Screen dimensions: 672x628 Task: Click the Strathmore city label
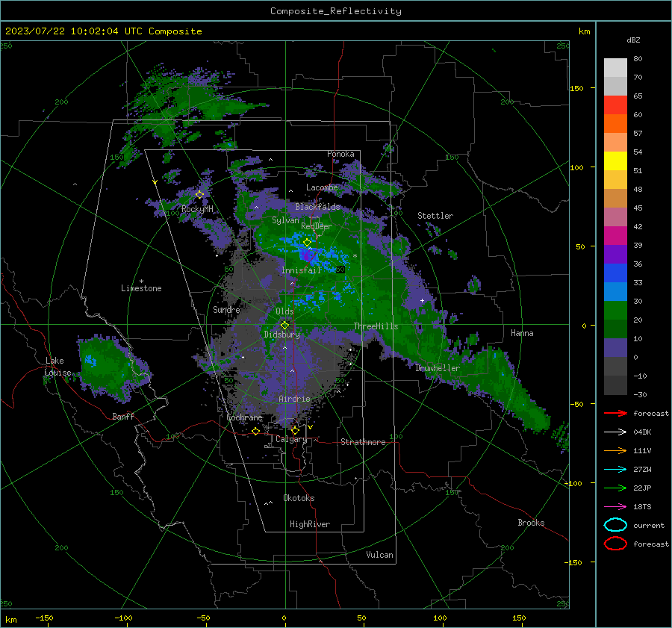coord(363,442)
